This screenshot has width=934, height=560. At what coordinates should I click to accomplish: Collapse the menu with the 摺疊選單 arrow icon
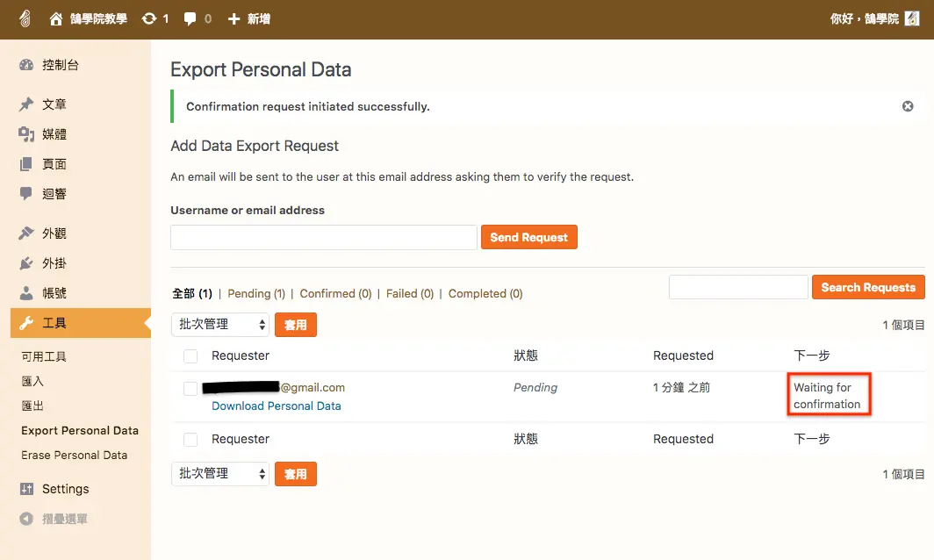click(26, 519)
